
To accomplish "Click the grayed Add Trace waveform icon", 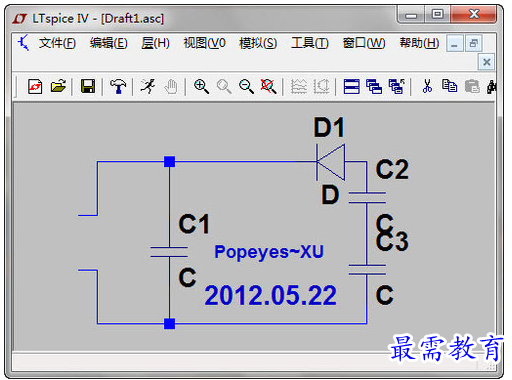I will [321, 87].
